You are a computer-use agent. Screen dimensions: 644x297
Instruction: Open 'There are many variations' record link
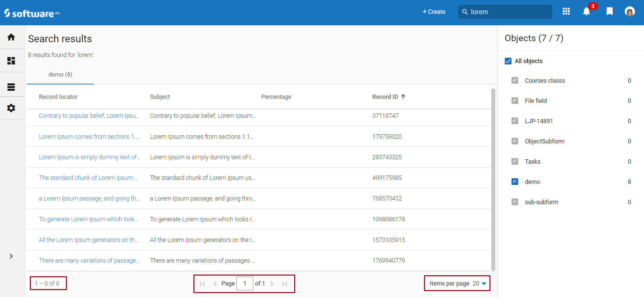89,261
